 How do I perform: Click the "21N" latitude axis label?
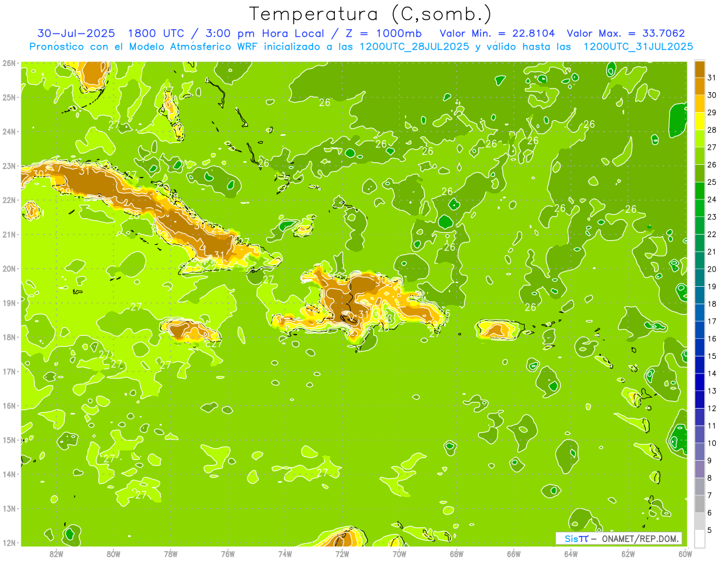pos(9,235)
